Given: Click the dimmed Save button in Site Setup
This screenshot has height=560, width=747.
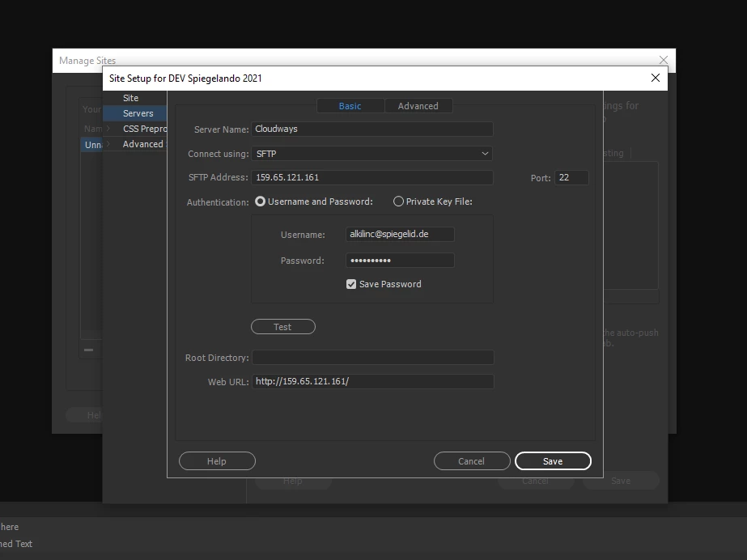Looking at the screenshot, I should 621,481.
